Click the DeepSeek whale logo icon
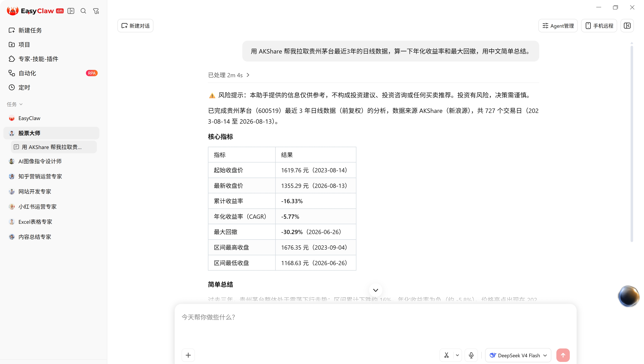This screenshot has width=644, height=364. point(492,355)
